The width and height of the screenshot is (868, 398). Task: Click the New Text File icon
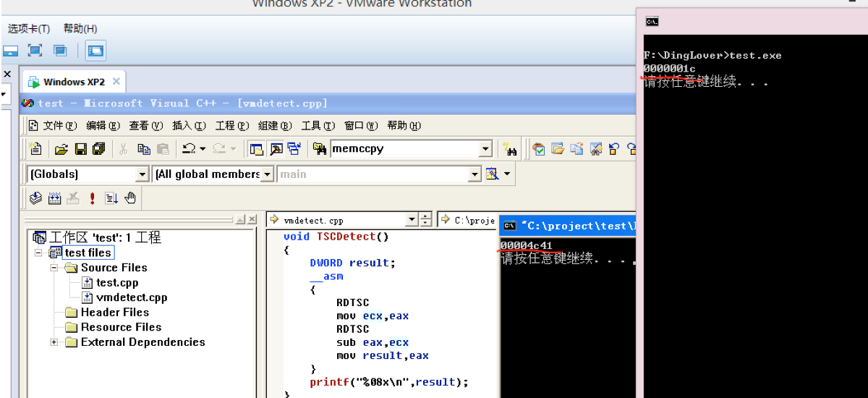pos(35,149)
